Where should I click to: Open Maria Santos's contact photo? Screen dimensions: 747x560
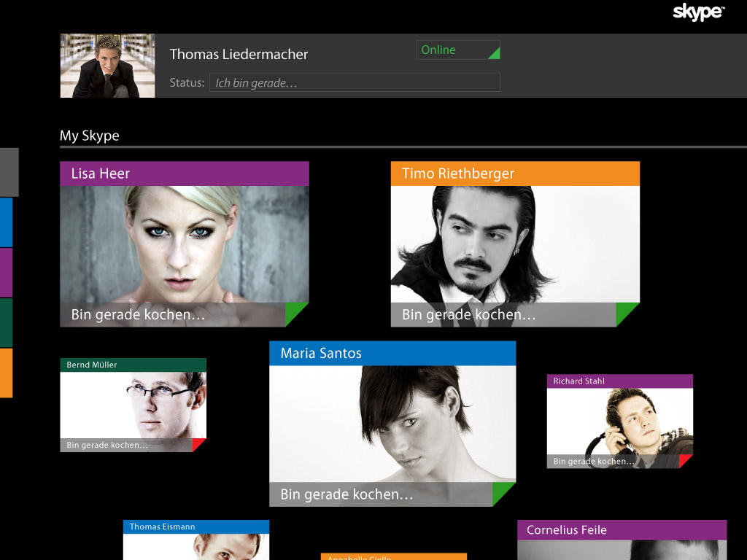coord(392,424)
